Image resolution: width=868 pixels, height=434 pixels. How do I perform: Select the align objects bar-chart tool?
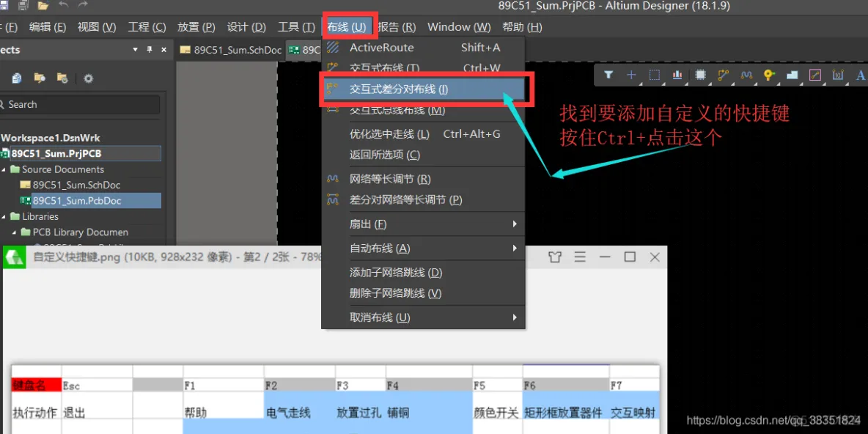tap(677, 75)
